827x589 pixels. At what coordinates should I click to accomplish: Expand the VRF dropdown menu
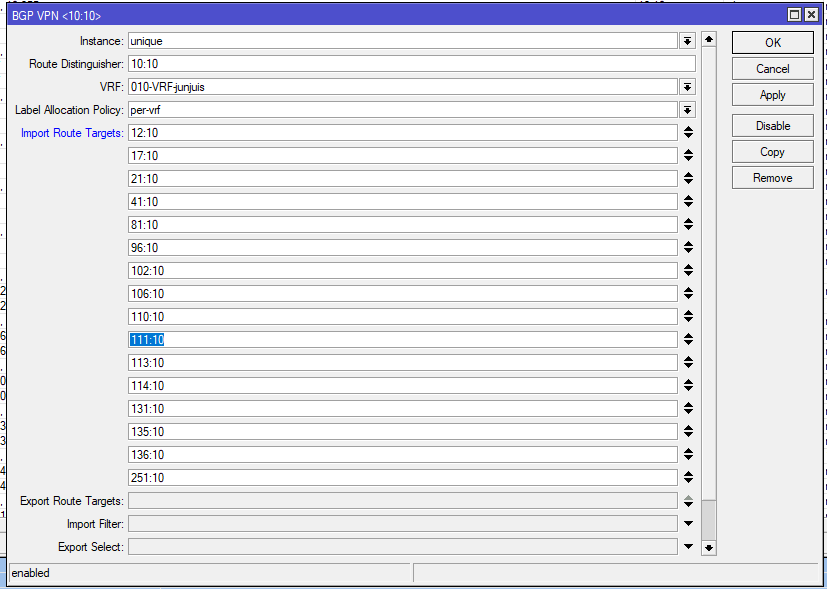pos(688,87)
